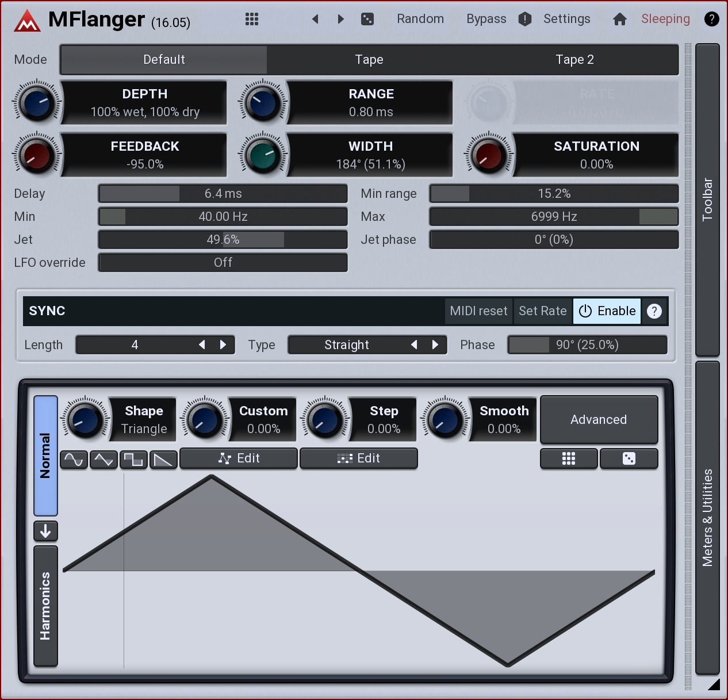Adjust the Jet 49.6% slider

pyautogui.click(x=223, y=240)
